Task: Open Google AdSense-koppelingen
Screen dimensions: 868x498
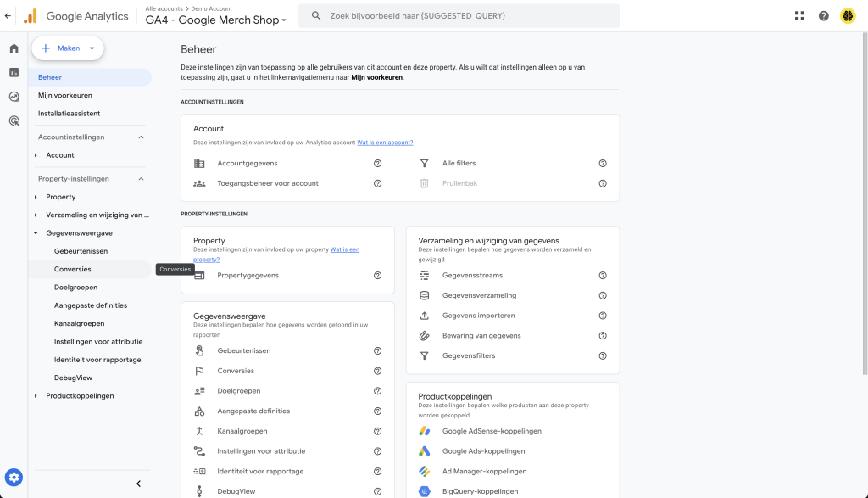Action: click(x=492, y=431)
